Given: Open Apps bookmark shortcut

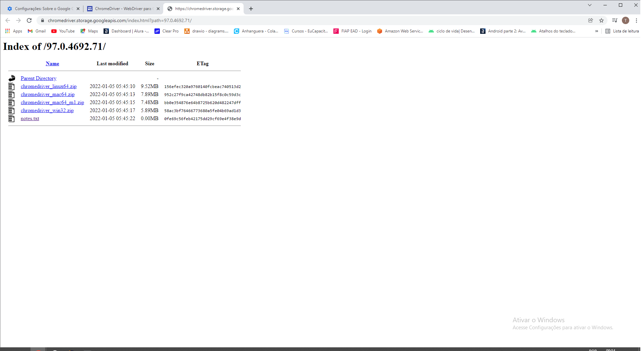Looking at the screenshot, I should point(14,31).
